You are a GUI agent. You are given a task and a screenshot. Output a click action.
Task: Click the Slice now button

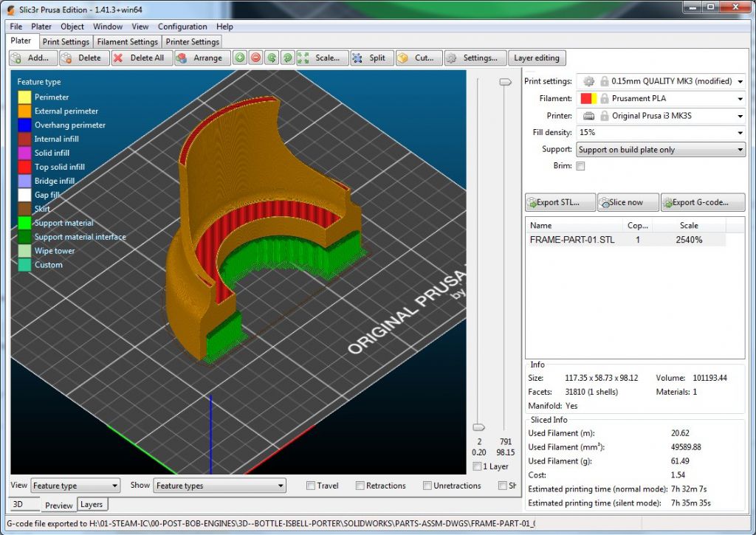tap(628, 202)
